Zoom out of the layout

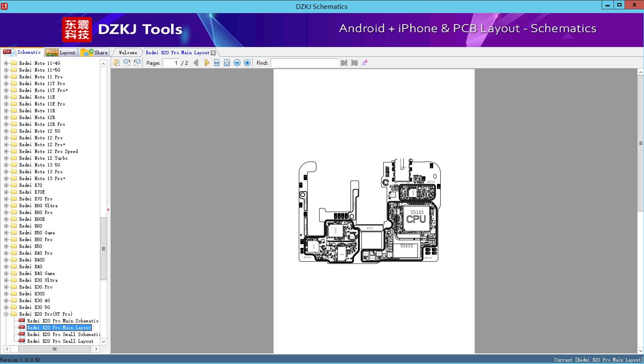[237, 63]
